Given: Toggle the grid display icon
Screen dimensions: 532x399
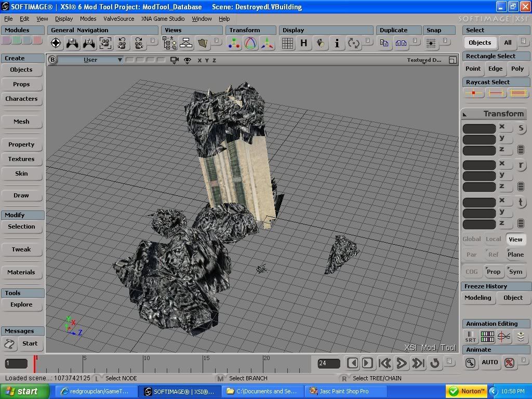Looking at the screenshot, I should point(287,43).
